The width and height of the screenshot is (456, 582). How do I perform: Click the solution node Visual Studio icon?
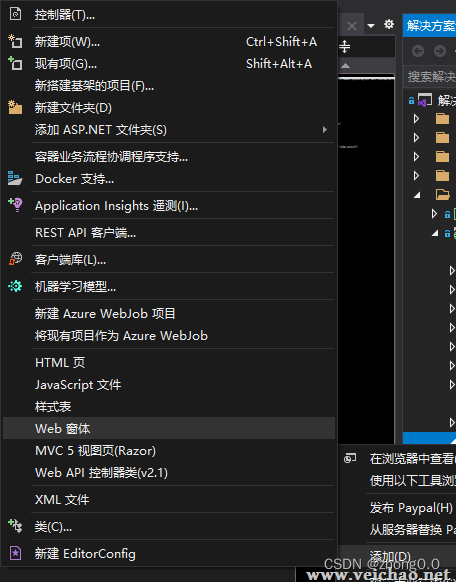(x=425, y=100)
